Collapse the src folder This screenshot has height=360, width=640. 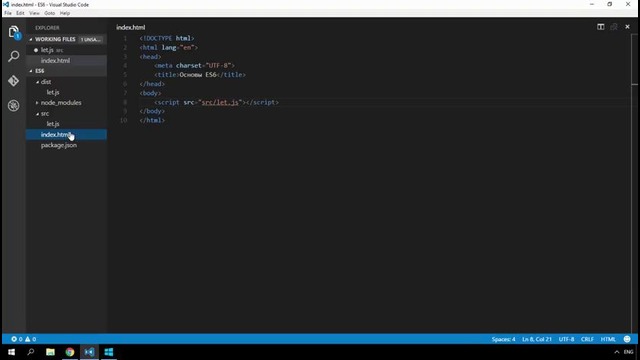(x=38, y=113)
